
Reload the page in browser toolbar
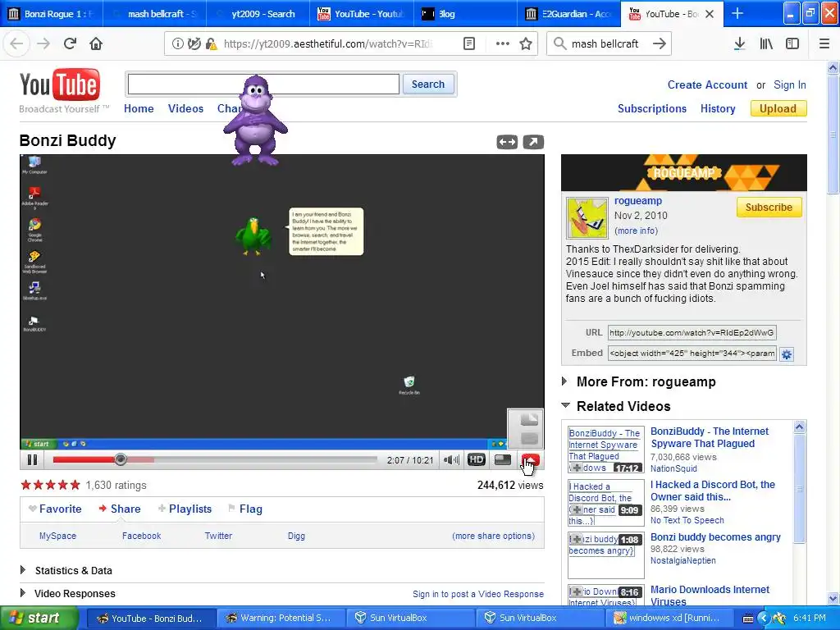point(70,43)
